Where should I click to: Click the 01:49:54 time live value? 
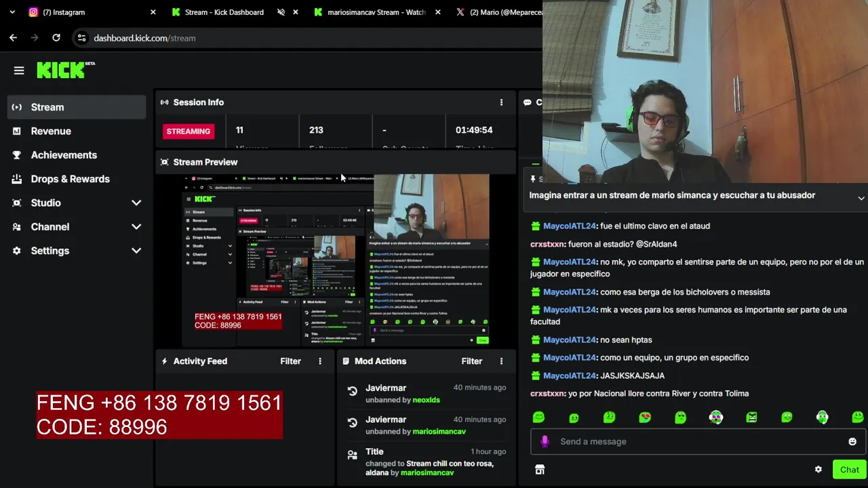[x=474, y=130]
